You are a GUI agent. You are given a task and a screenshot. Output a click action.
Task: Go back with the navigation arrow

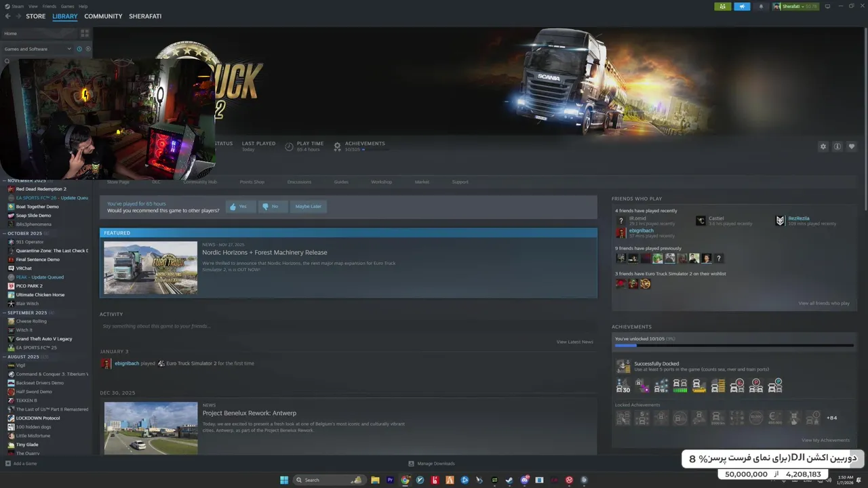point(7,16)
